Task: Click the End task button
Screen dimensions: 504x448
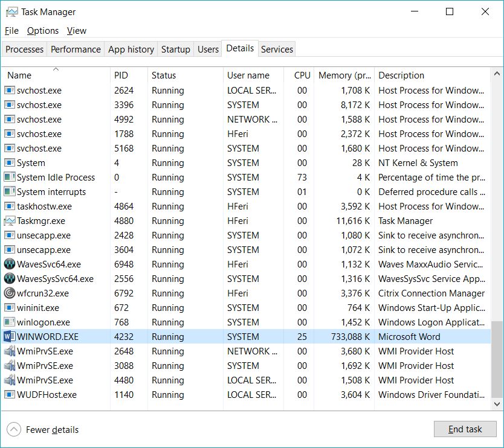Action: pos(465,429)
